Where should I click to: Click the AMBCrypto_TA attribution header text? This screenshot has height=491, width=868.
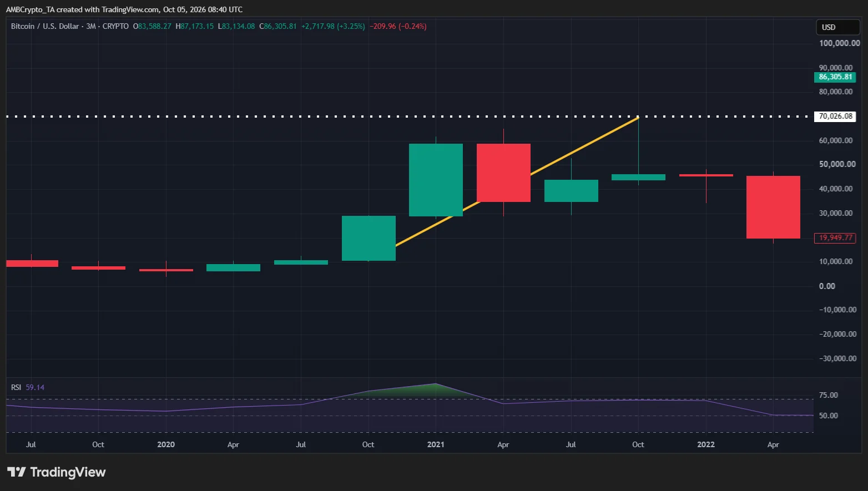124,9
